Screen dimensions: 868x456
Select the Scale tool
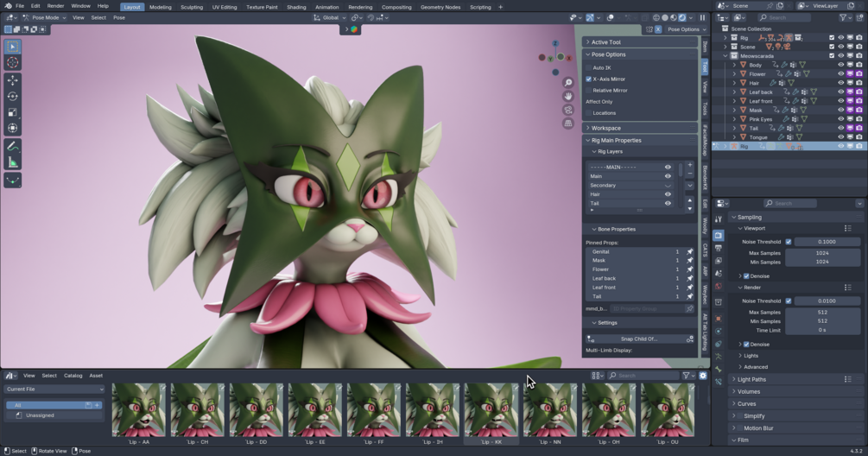coord(12,112)
